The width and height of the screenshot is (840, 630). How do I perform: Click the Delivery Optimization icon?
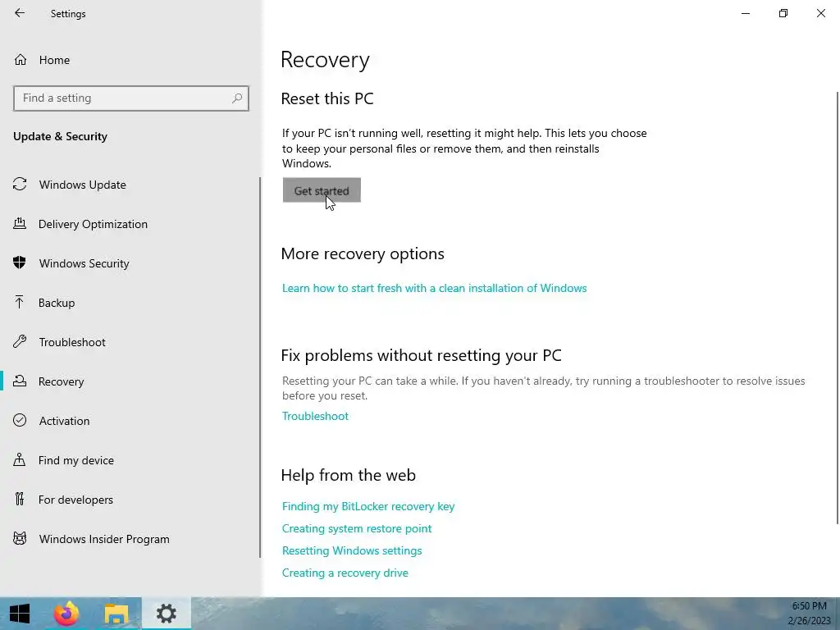point(20,223)
